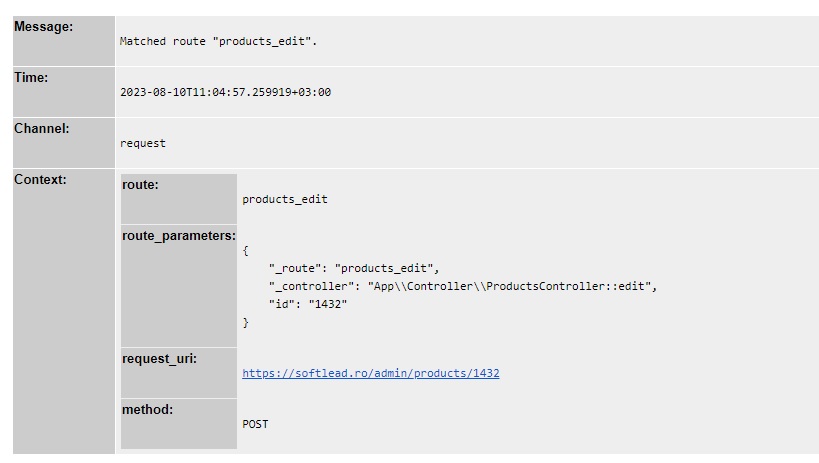The image size is (819, 463).
Task: Click the closing brace of the JSON block
Action: point(245,322)
